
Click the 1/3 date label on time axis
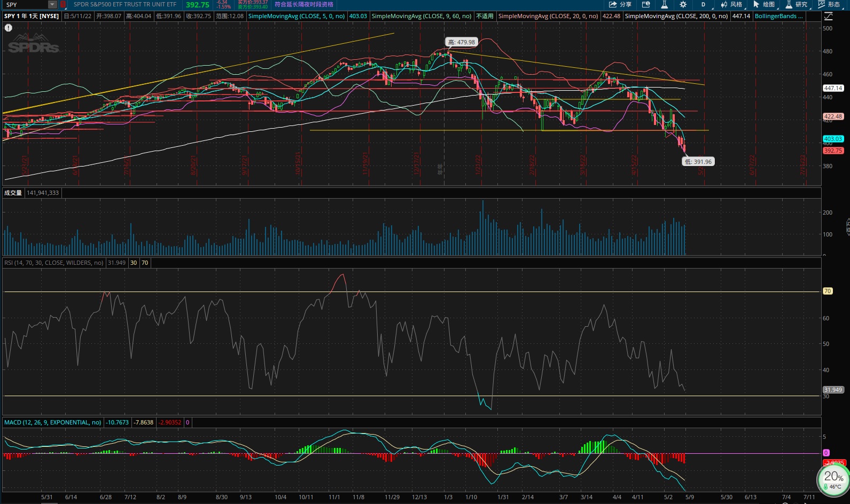coord(448,497)
